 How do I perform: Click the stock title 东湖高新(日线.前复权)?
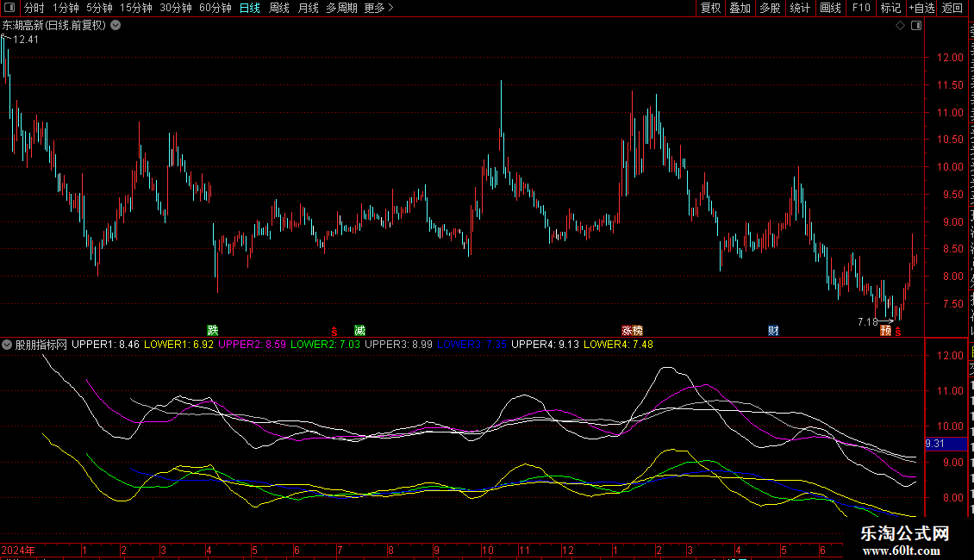point(54,26)
